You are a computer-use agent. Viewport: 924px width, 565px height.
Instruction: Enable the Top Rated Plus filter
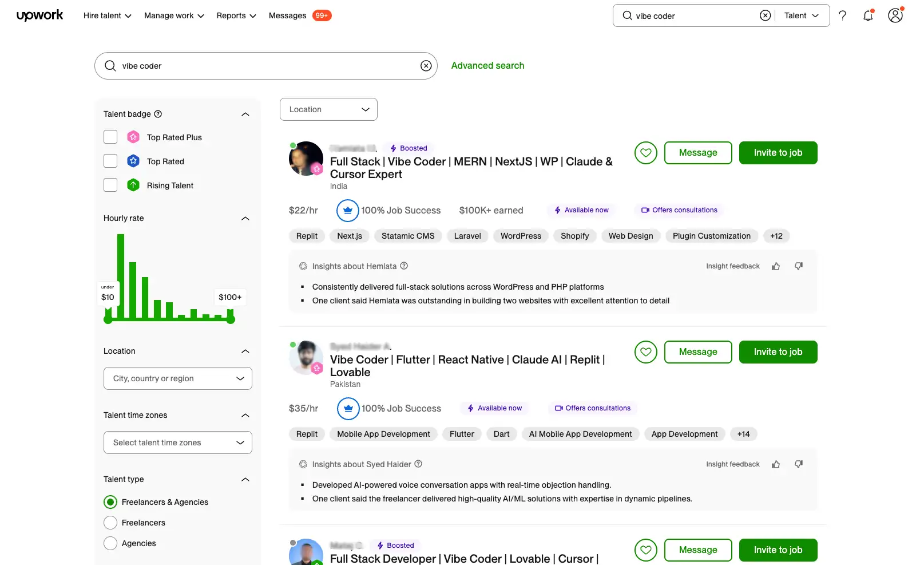pos(110,137)
